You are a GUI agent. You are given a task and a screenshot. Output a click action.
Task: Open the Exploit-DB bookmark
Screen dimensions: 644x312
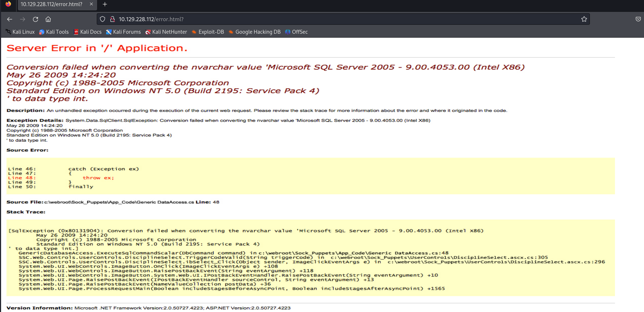[207, 32]
